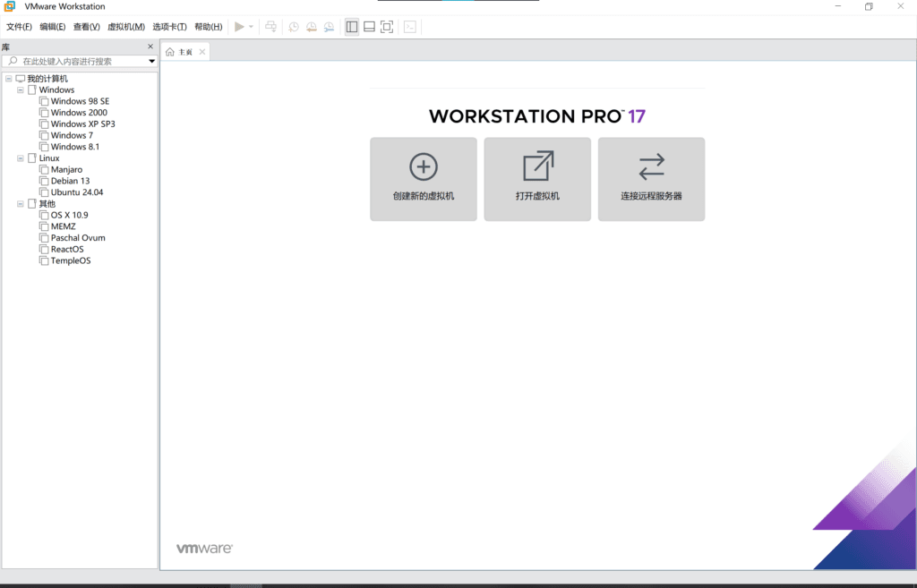Toggle the thumbnail bar view icon
The height and width of the screenshot is (588, 917).
369,27
